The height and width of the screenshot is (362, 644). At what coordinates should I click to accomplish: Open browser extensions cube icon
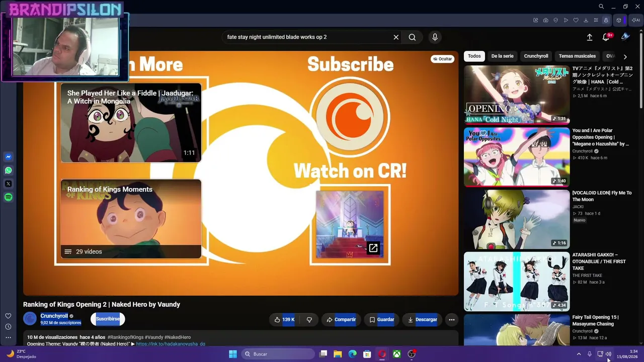coord(619,20)
